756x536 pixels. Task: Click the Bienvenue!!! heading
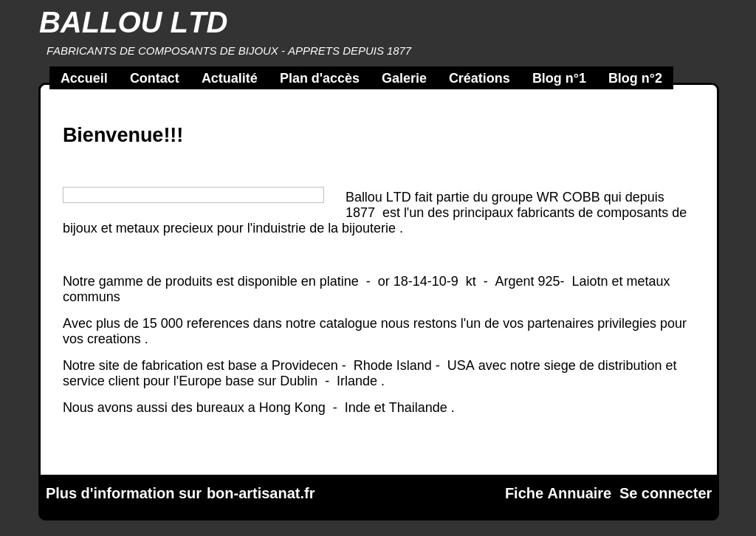123,135
